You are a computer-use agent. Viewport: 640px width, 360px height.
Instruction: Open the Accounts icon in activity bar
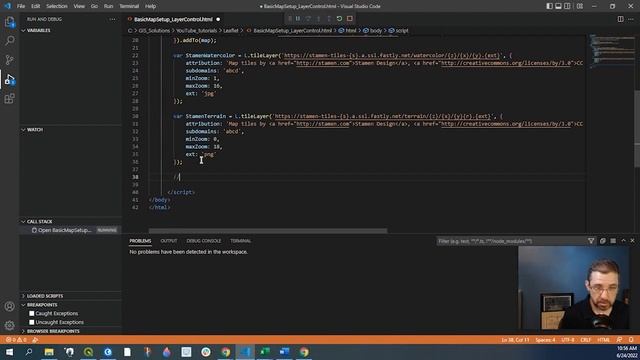[x=9, y=306]
